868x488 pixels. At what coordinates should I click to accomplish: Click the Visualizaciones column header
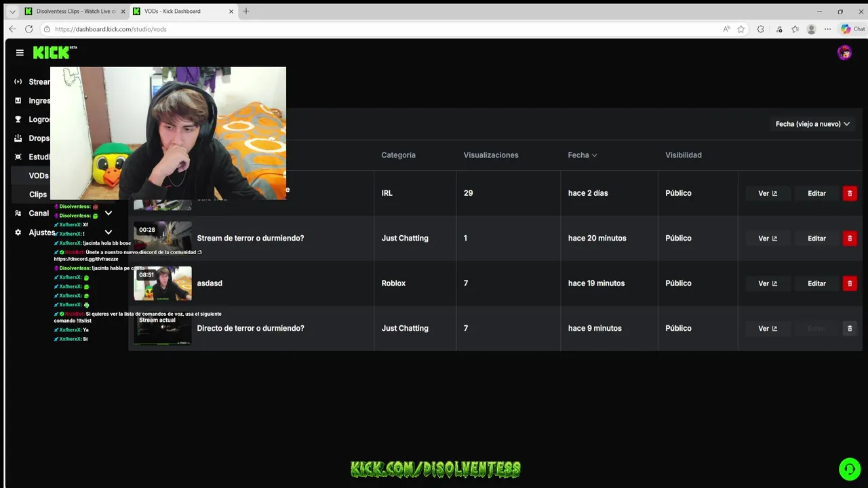click(x=491, y=155)
